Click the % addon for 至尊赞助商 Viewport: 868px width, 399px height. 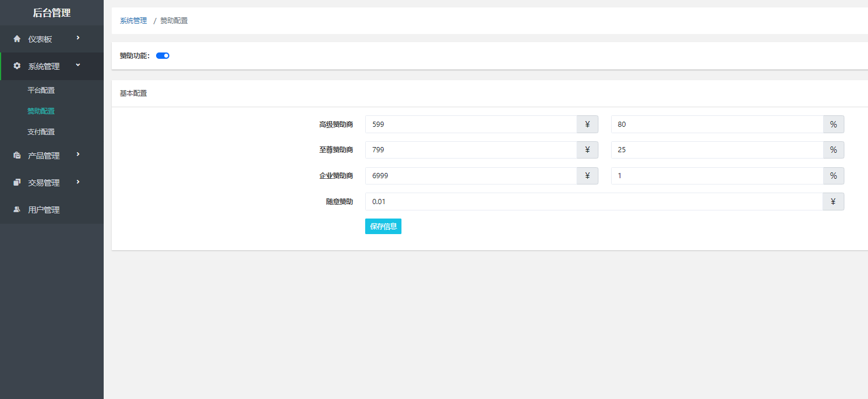coord(833,150)
